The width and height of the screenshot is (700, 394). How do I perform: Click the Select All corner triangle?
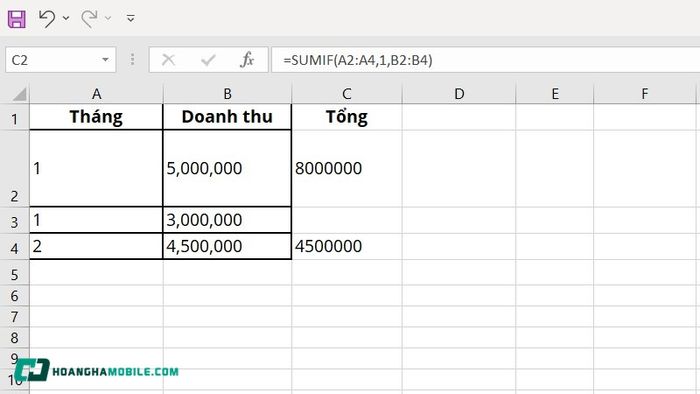[x=19, y=94]
